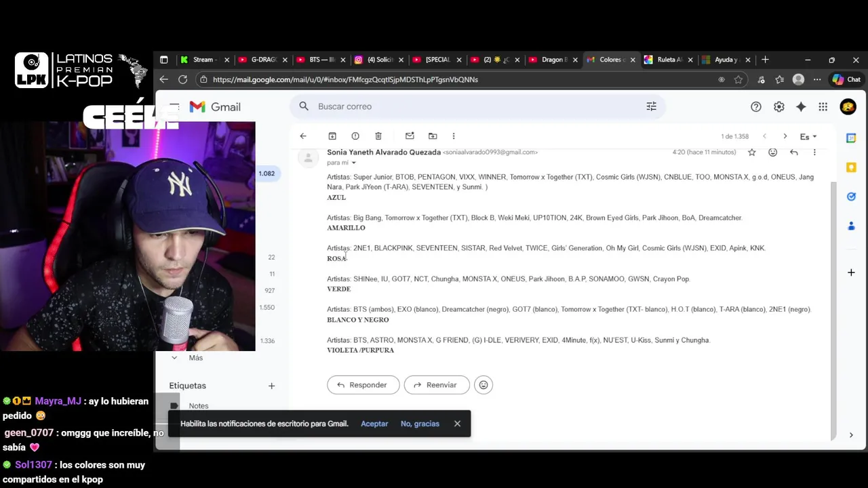
Task: Add emoji reaction beside the star
Action: [772, 152]
